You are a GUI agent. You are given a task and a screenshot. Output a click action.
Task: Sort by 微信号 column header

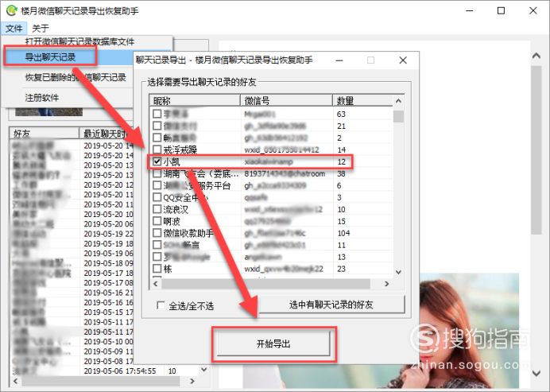tap(287, 101)
